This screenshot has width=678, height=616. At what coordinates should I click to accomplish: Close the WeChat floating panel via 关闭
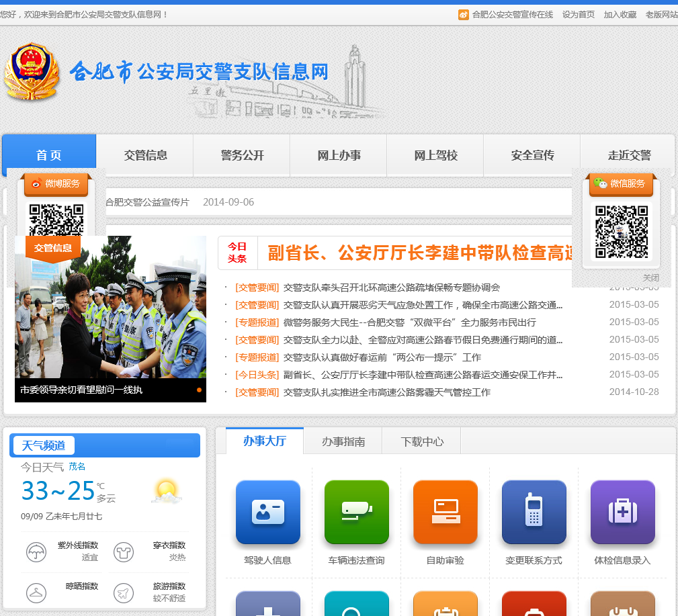coord(650,277)
